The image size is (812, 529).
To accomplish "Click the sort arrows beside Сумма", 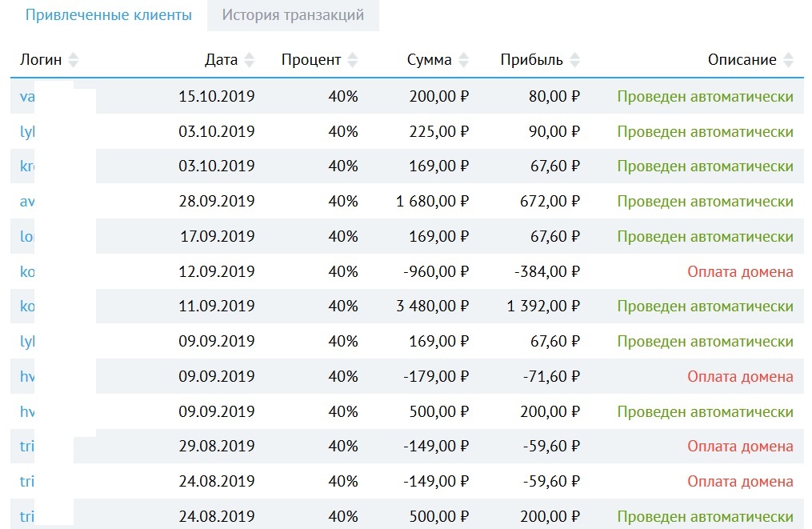I will tap(463, 60).
